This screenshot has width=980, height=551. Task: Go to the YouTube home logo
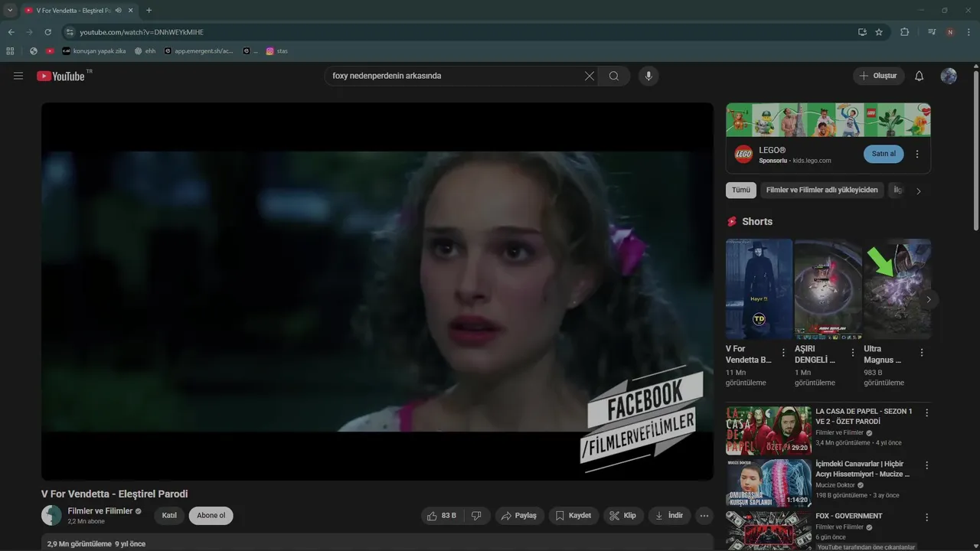coord(60,76)
